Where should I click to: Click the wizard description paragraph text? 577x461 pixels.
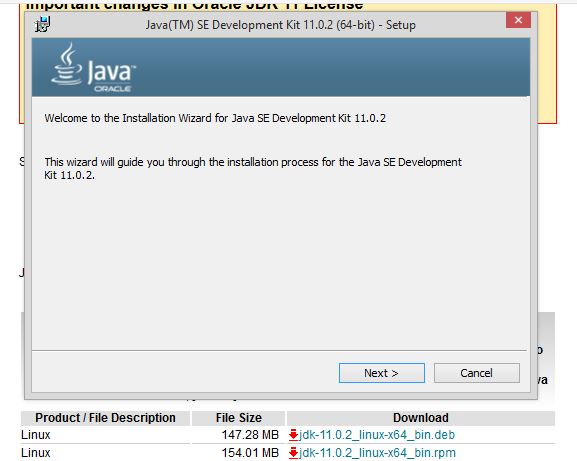pyautogui.click(x=253, y=169)
